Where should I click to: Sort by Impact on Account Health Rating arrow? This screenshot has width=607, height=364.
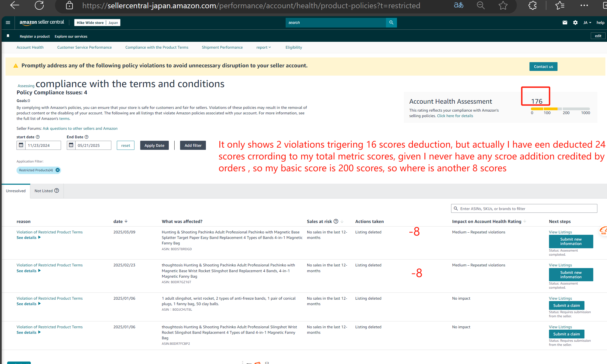tap(525, 221)
